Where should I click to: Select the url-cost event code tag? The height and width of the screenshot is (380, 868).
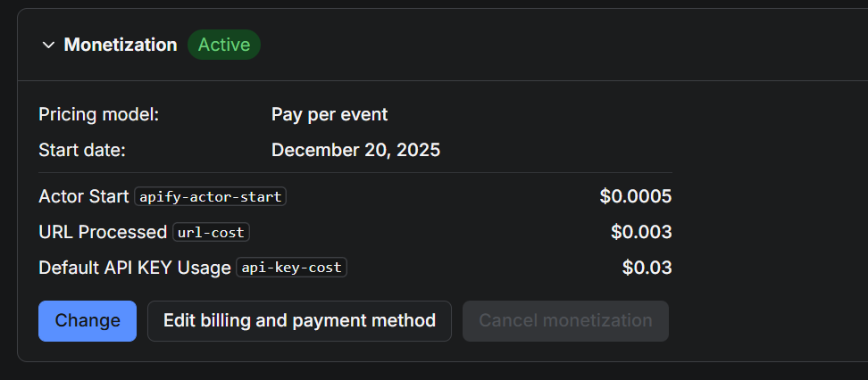211,232
